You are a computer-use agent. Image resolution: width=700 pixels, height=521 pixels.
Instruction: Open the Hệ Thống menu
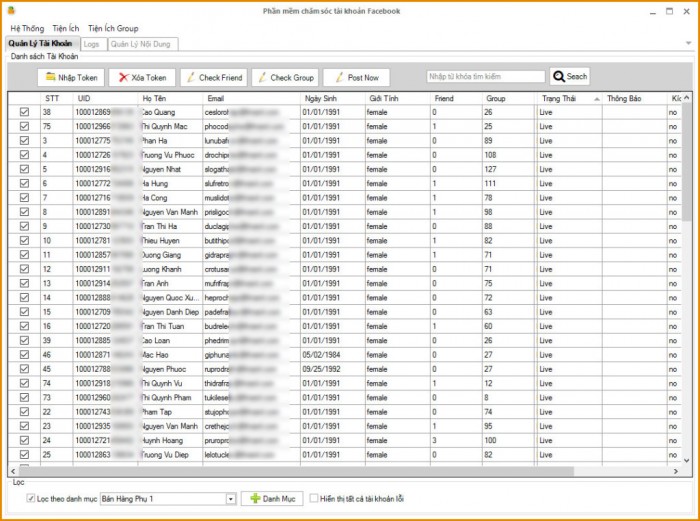click(x=27, y=28)
